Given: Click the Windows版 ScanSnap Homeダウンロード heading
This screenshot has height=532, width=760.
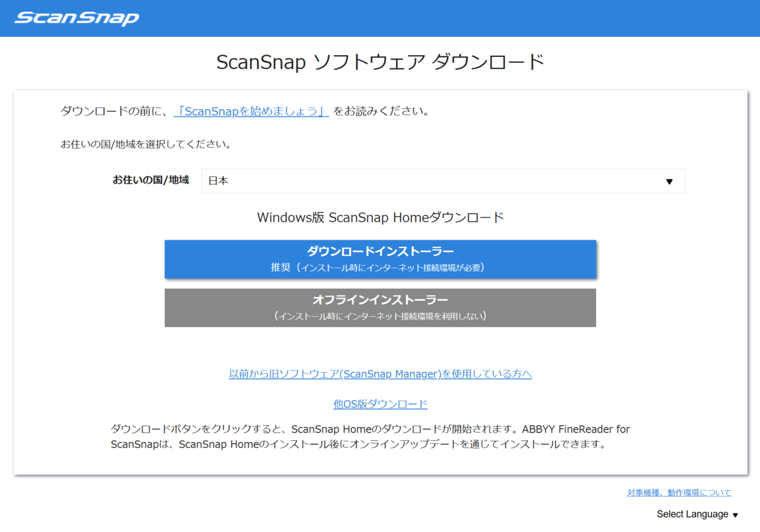Looking at the screenshot, I should pyautogui.click(x=380, y=217).
